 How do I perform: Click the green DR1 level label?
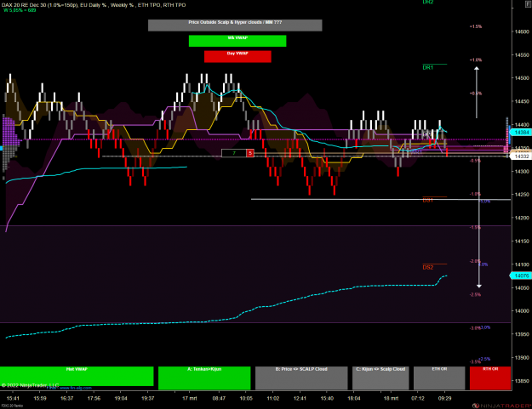(x=427, y=67)
